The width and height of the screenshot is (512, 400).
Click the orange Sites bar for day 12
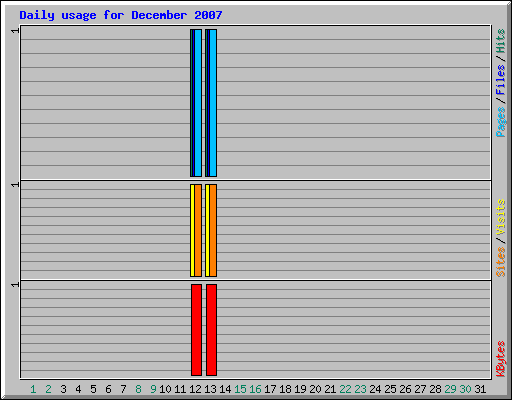198,230
